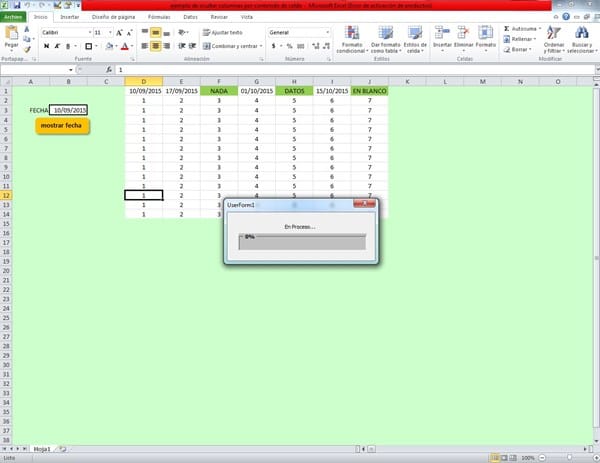The image size is (600, 463).
Task: Click the Buscar y seleccionar button
Action: click(582, 39)
